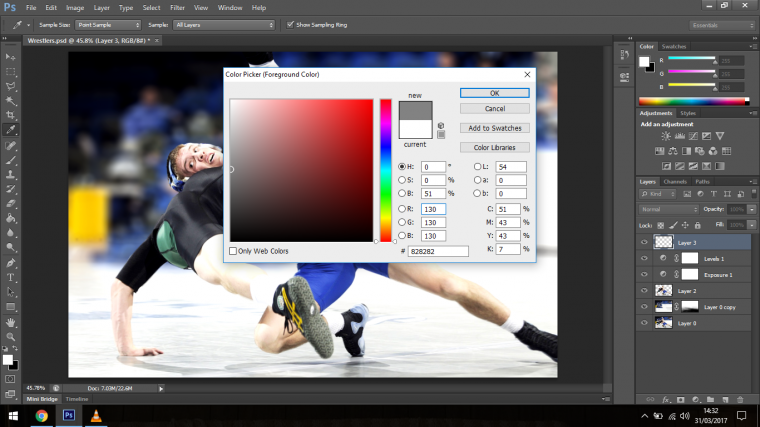
Task: Select the H hue radio button
Action: [402, 166]
